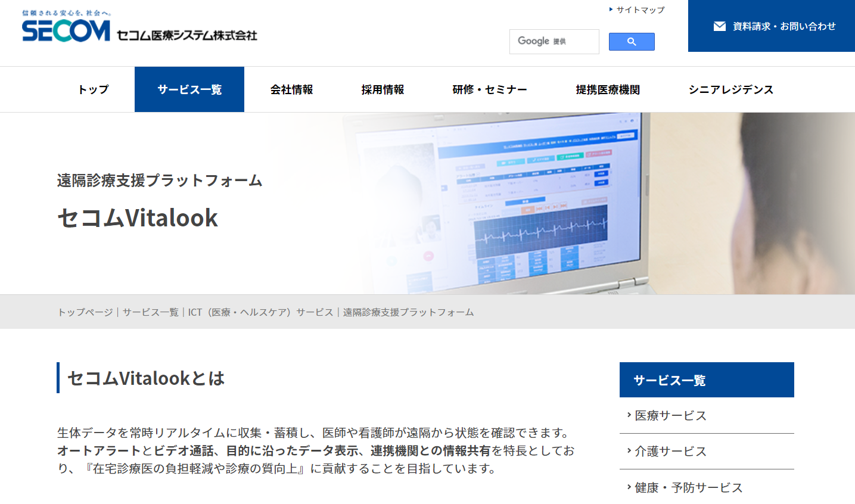Viewport: 855px width, 504px height.
Task: Select サービス一覧 navigation tab
Action: pos(189,89)
